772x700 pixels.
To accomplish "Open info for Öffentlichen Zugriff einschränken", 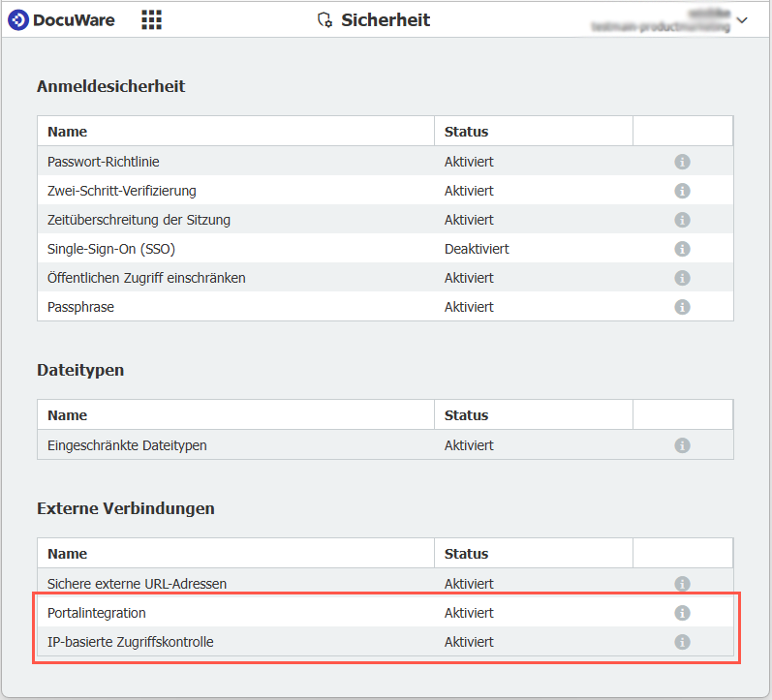I will pos(682,278).
